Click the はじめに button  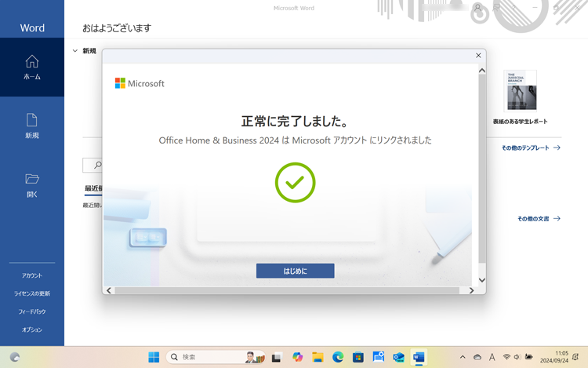coord(295,271)
